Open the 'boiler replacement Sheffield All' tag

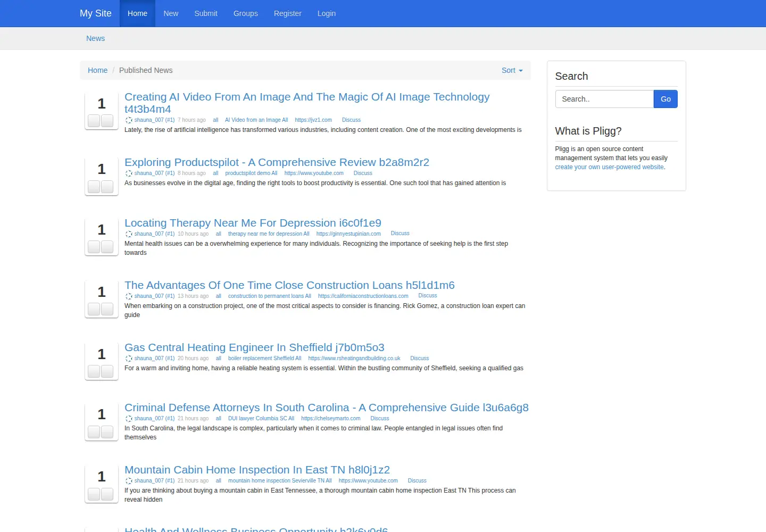[x=264, y=359]
